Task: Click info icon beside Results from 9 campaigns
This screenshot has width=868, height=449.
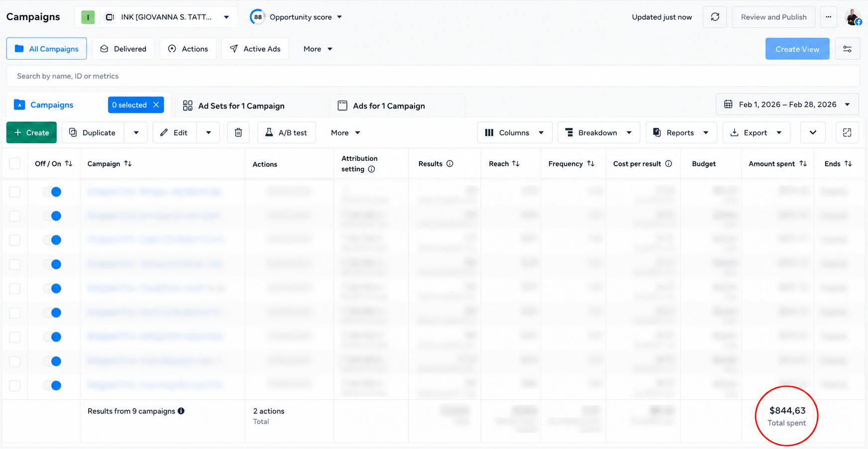Action: (x=181, y=411)
